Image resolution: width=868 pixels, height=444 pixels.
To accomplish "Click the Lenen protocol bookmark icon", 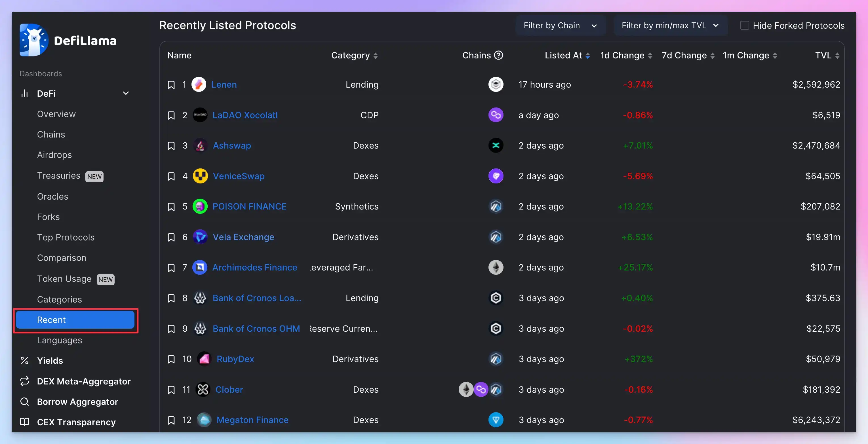I will tap(170, 84).
